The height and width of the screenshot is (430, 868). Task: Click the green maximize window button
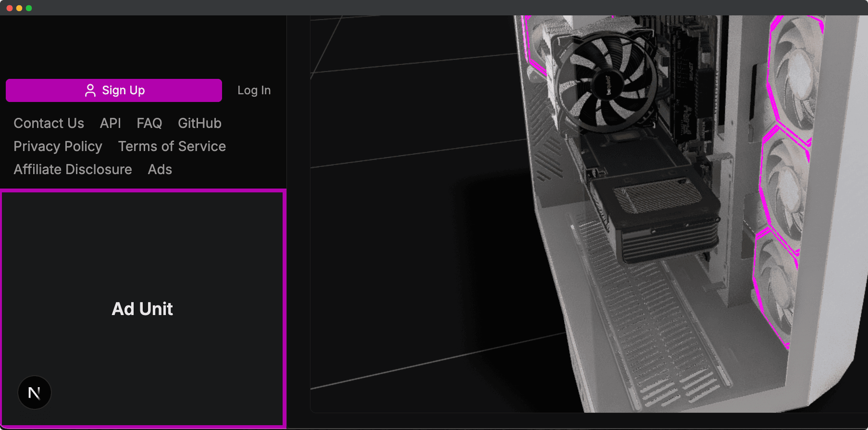[29, 8]
